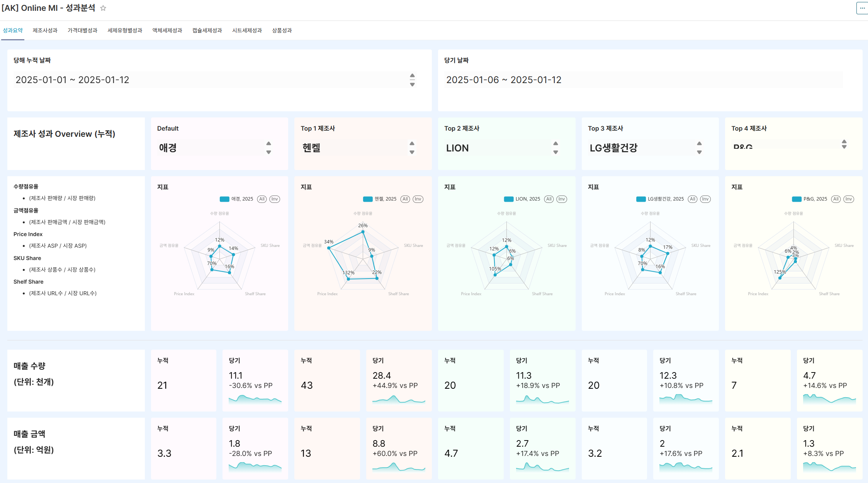Click the 애경 2025 legend color swatch
This screenshot has width=868, height=483.
click(x=224, y=199)
